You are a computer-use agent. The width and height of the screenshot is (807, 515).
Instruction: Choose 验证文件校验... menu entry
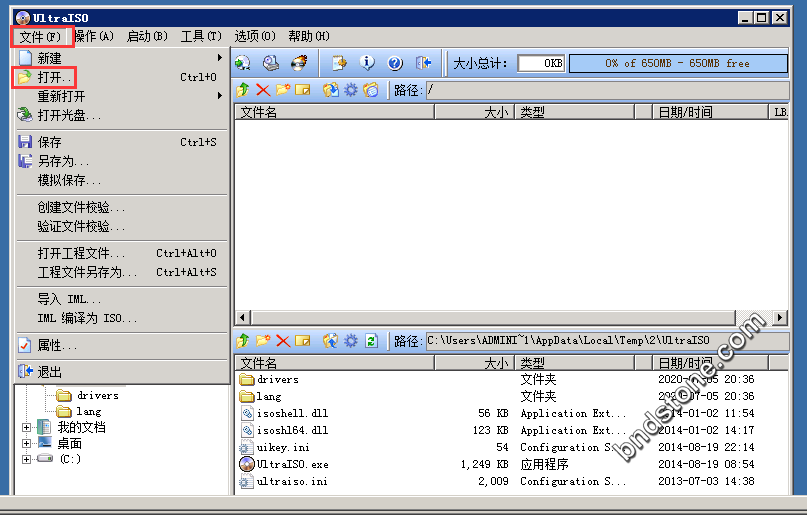pos(121,226)
